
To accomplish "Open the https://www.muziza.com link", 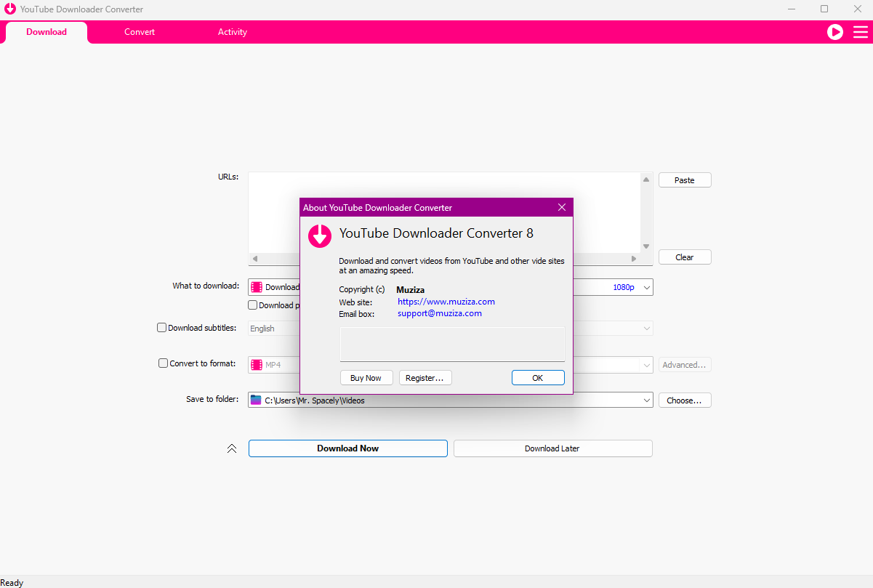I will (x=446, y=302).
